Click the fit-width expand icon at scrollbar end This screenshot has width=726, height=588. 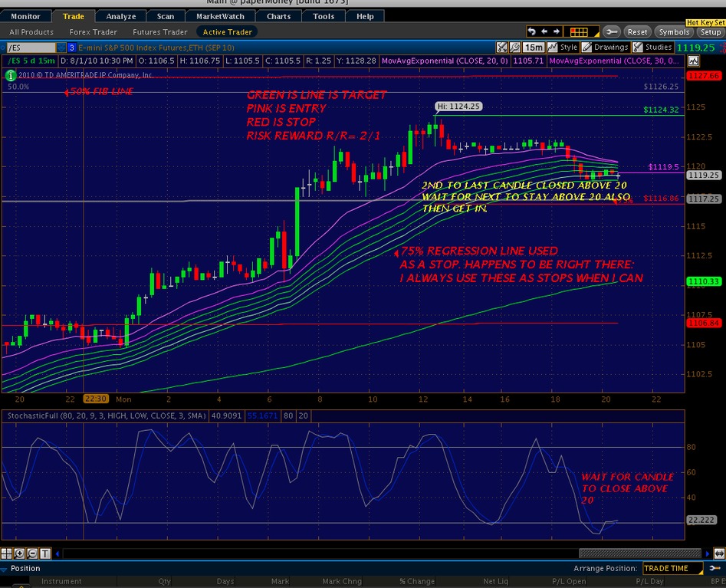click(720, 554)
